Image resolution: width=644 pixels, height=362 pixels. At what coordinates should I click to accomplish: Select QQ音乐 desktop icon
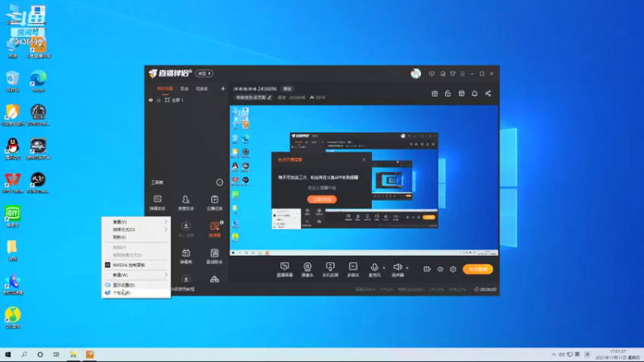point(13,318)
